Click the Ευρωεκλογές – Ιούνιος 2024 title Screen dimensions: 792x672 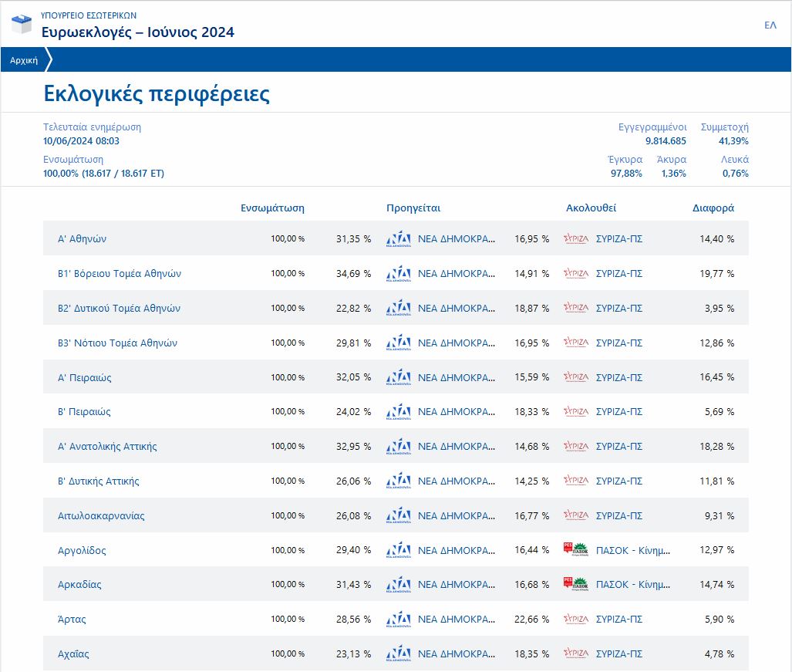tap(138, 32)
